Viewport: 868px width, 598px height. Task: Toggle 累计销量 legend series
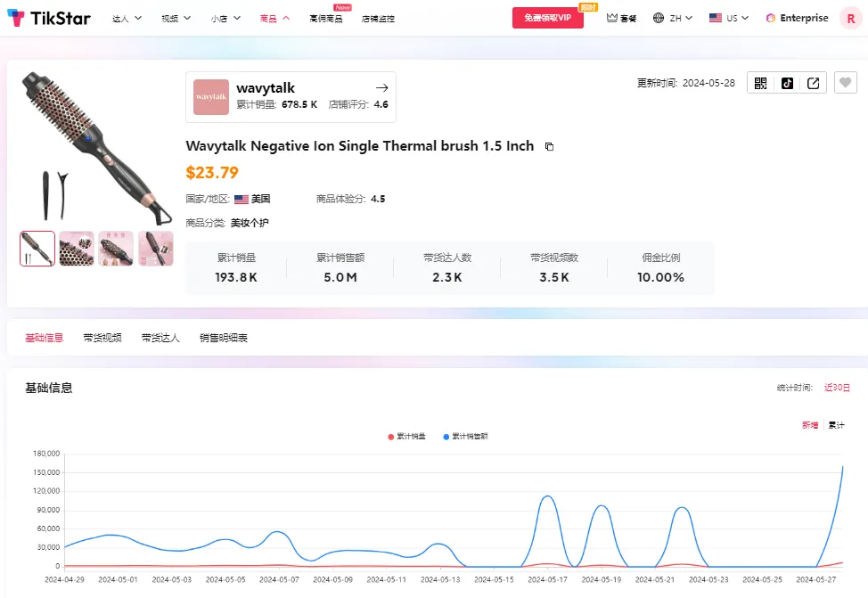click(x=407, y=437)
